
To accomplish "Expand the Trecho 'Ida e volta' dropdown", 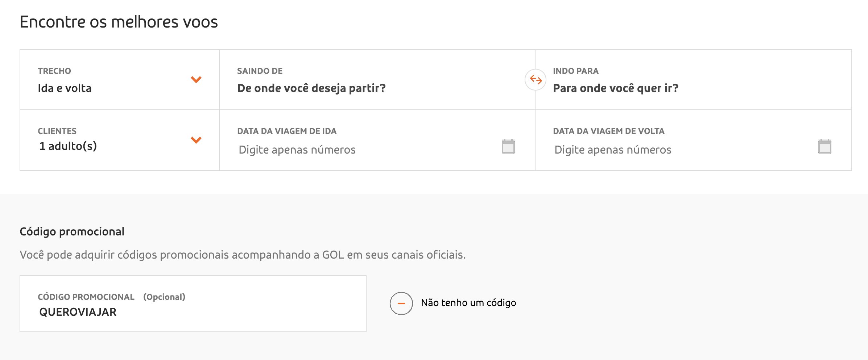I will [120, 80].
